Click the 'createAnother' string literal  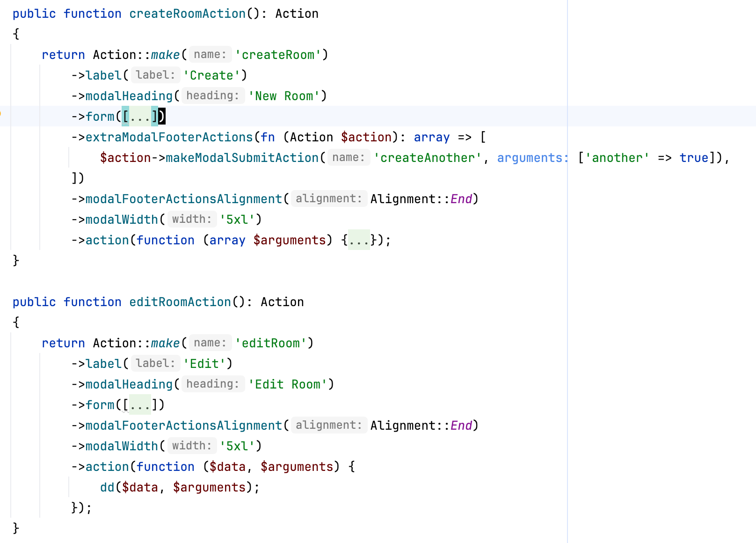[428, 158]
